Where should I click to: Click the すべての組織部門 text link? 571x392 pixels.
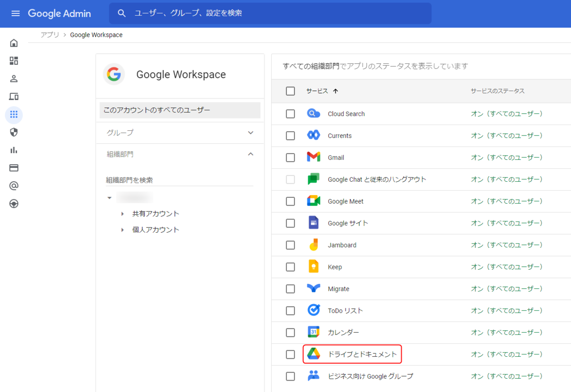[311, 66]
